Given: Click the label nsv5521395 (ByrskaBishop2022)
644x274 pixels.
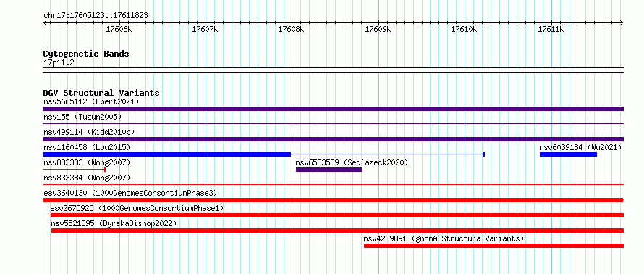Looking at the screenshot, I should pyautogui.click(x=114, y=223).
